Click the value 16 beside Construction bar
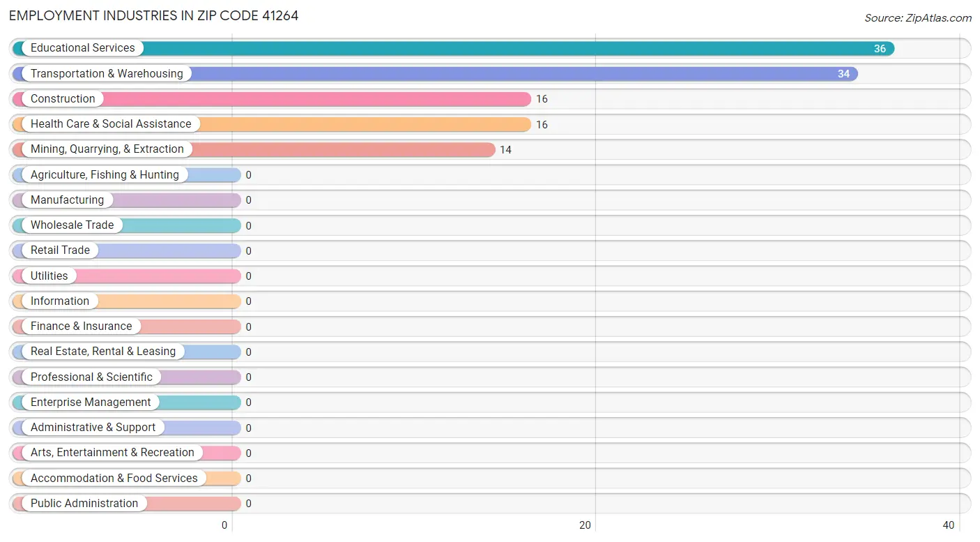Viewport: 980px width, 542px height. [542, 99]
